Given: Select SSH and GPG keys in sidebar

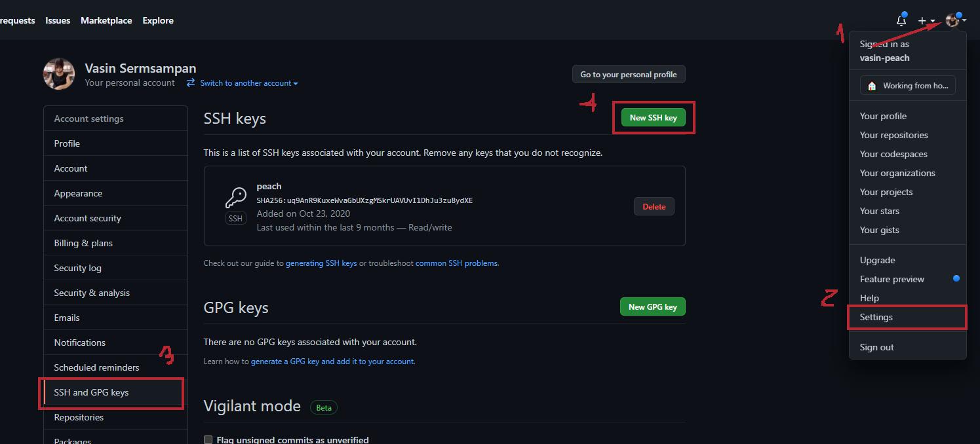Looking at the screenshot, I should tap(115, 392).
